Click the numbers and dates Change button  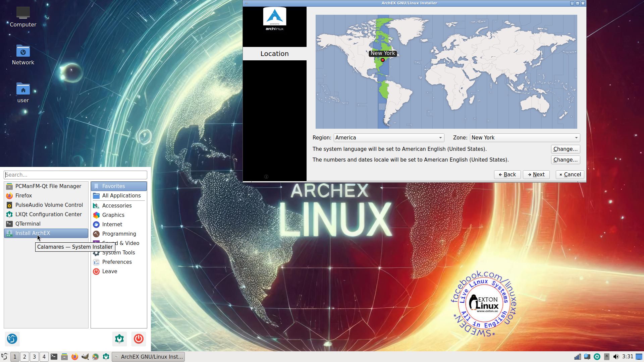pyautogui.click(x=566, y=160)
